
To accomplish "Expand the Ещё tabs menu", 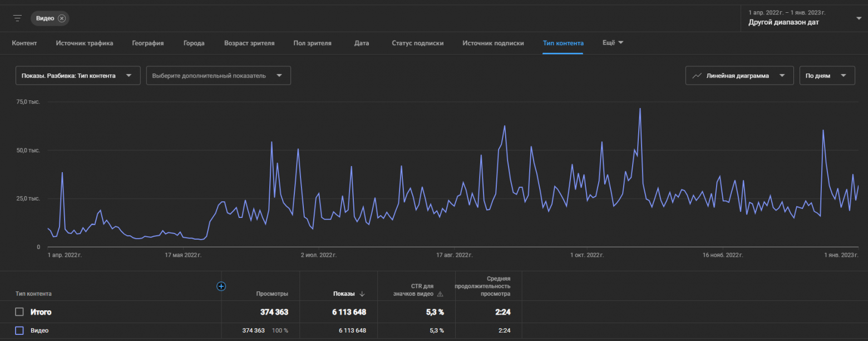I will click(613, 43).
